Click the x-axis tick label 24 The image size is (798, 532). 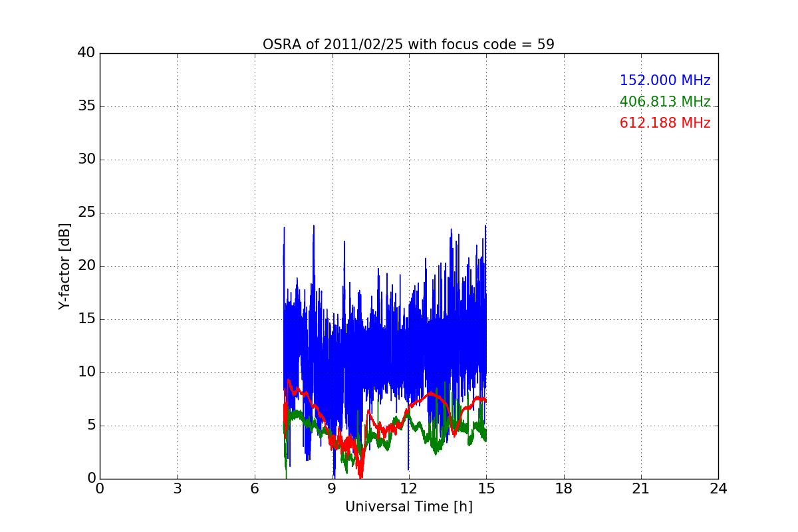718,488
